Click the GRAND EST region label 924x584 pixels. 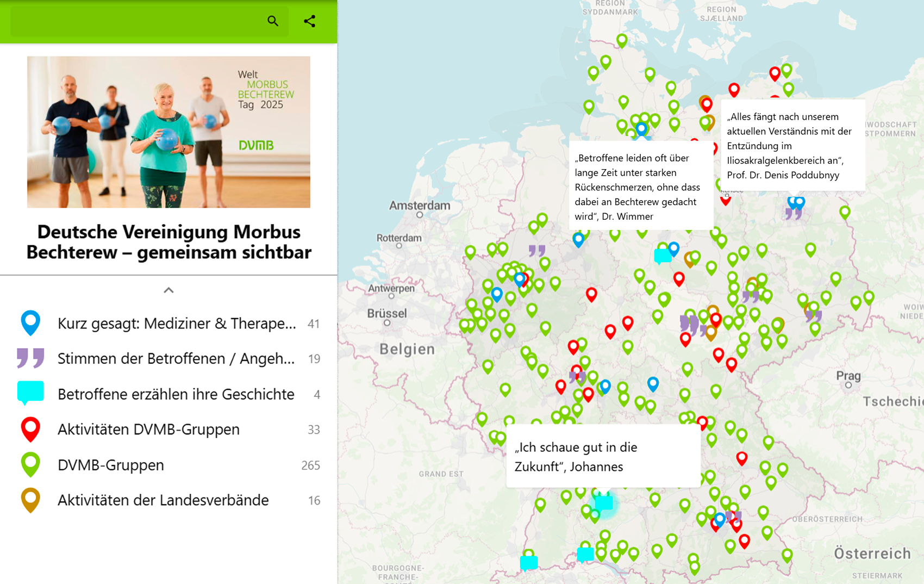coord(441,474)
